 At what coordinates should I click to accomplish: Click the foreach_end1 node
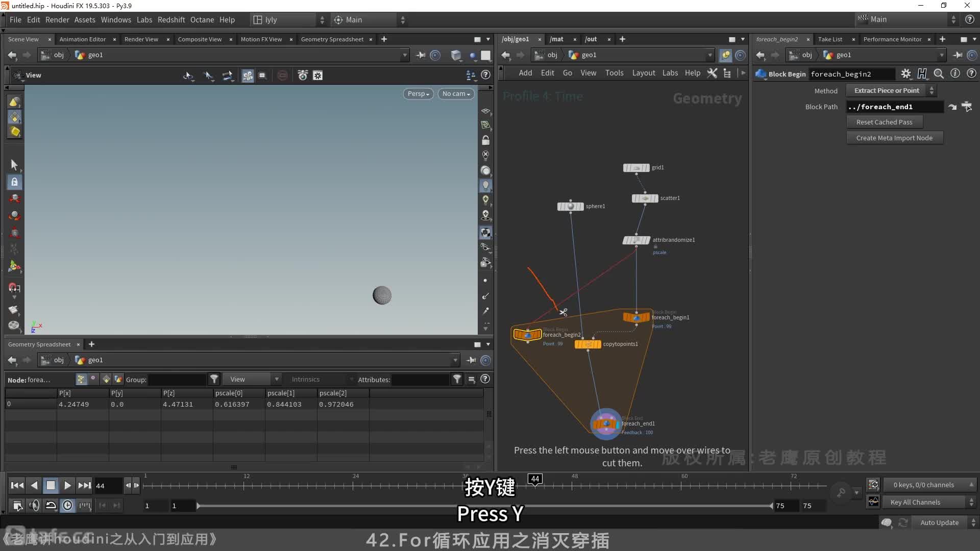pyautogui.click(x=605, y=423)
